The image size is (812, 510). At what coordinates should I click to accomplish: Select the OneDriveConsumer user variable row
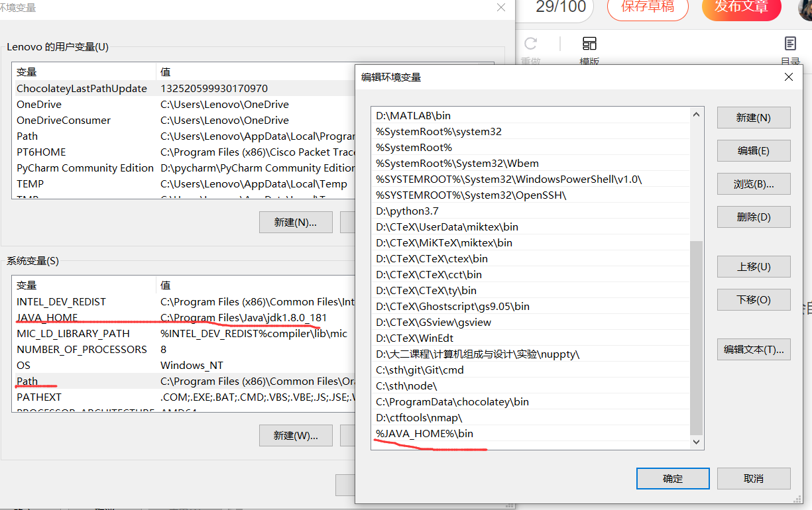tap(184, 120)
